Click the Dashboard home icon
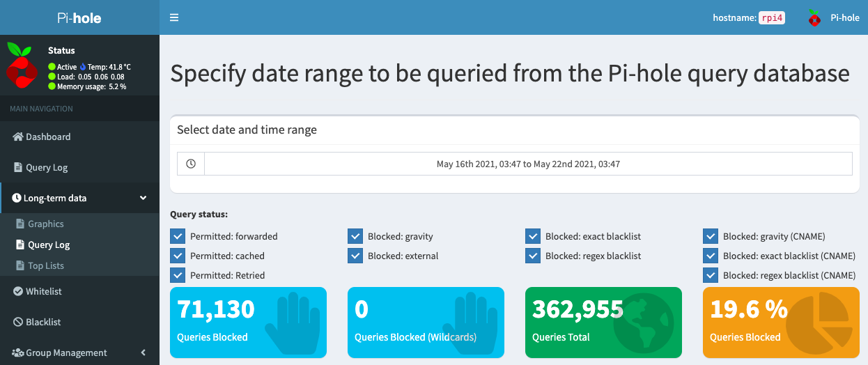The image size is (868, 365). click(x=18, y=137)
